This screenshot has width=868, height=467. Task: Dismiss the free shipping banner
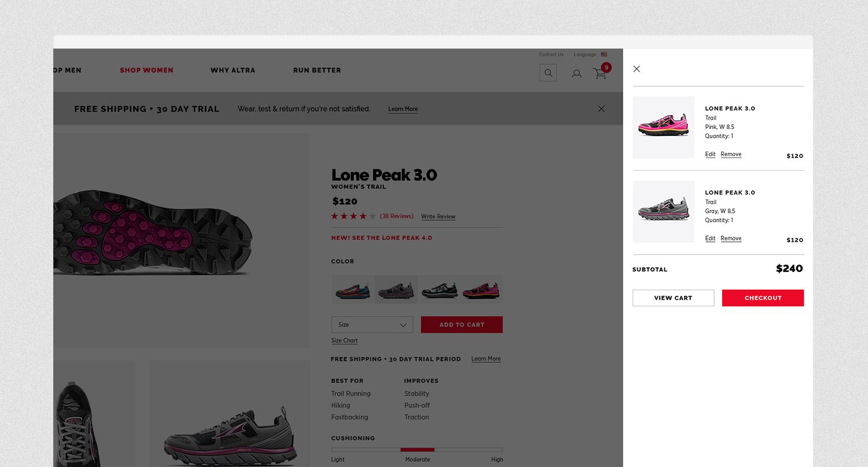pos(601,109)
